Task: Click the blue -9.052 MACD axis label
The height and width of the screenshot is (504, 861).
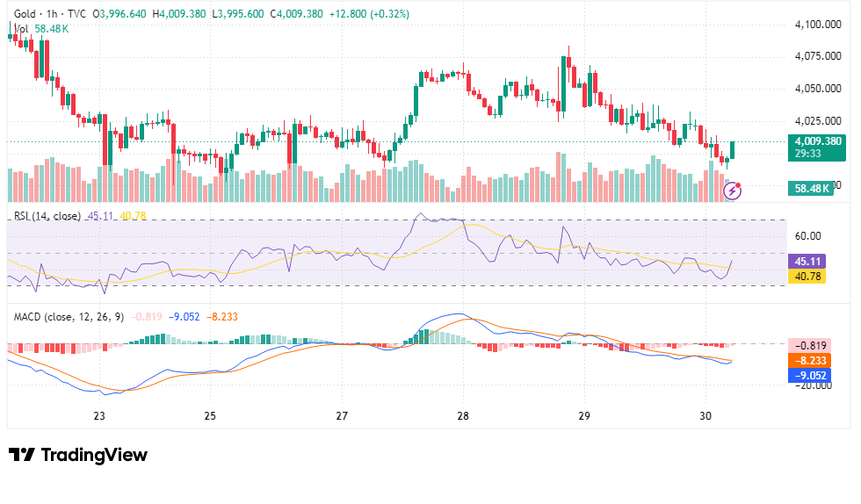Action: (x=809, y=375)
